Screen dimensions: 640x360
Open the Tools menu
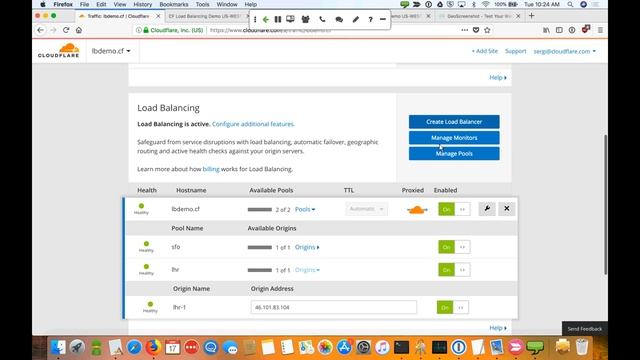(x=202, y=4)
